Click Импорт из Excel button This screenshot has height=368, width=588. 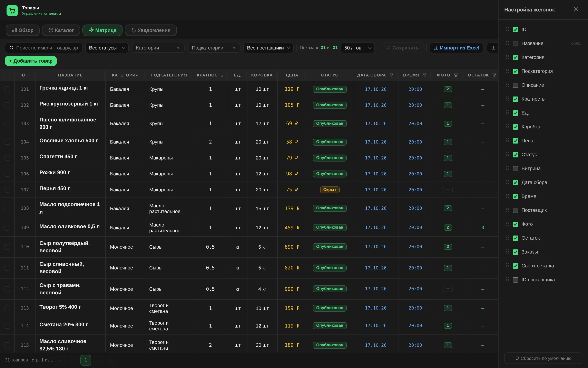click(x=457, y=48)
